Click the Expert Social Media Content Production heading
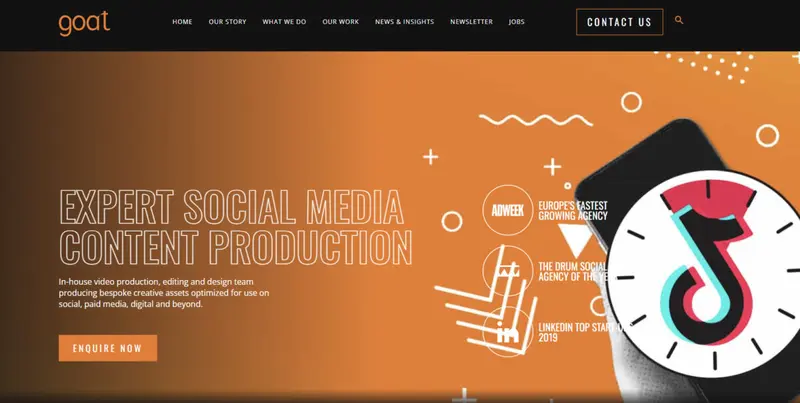Viewport: 800px width, 403px height. click(x=234, y=226)
